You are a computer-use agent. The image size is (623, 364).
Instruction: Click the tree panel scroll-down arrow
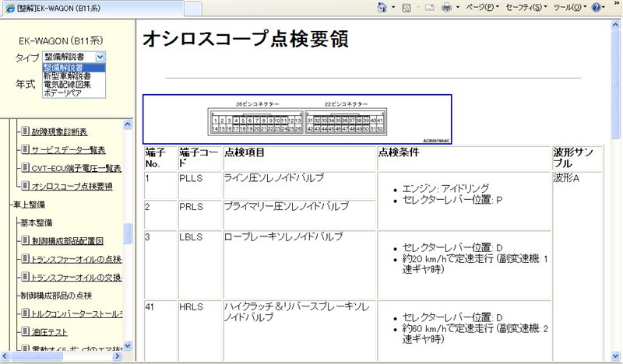pyautogui.click(x=128, y=345)
